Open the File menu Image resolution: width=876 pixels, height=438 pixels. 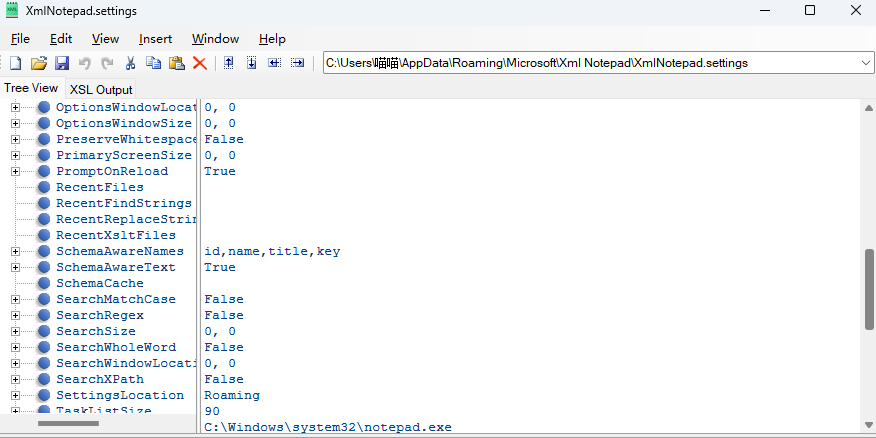pos(20,39)
